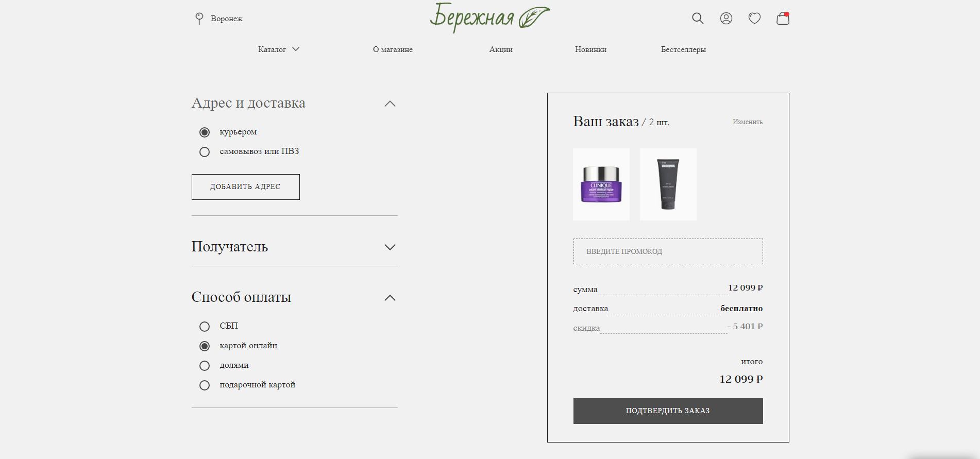980x459 pixels.
Task: Click the доставка бесплатно value
Action: [x=741, y=309]
